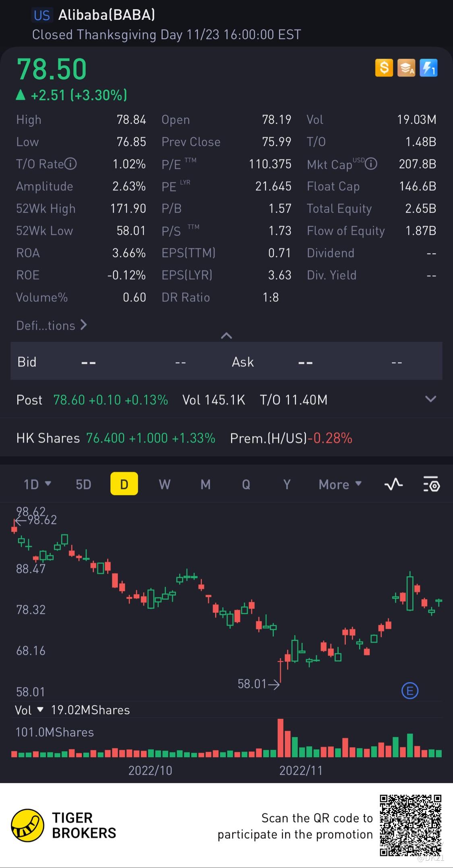Tap the Vol value 19.03M
The width and height of the screenshot is (453, 868).
click(x=417, y=120)
